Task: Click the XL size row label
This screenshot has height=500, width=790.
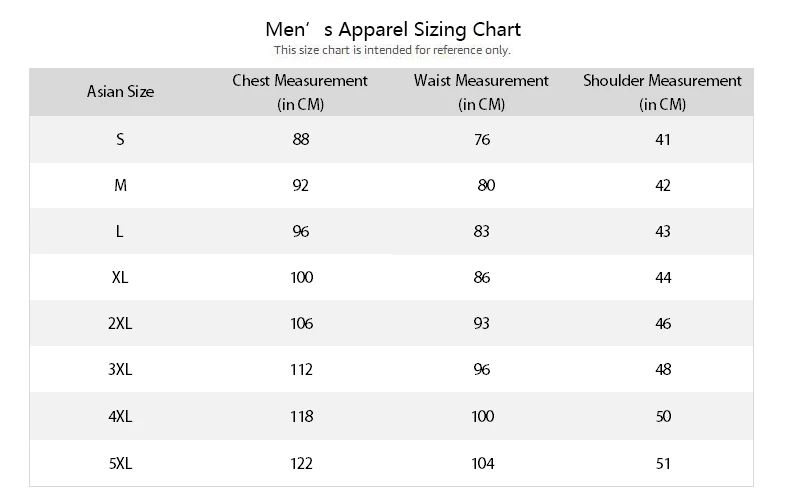Action: (x=120, y=277)
